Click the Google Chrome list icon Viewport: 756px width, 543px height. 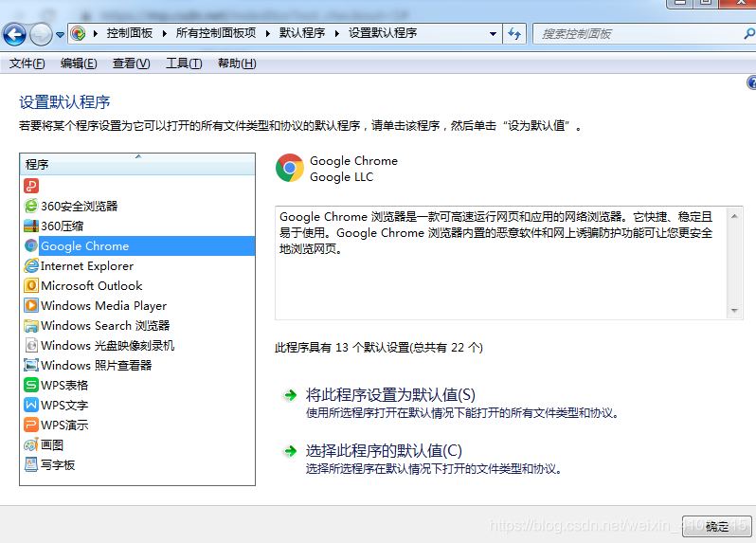tap(31, 246)
